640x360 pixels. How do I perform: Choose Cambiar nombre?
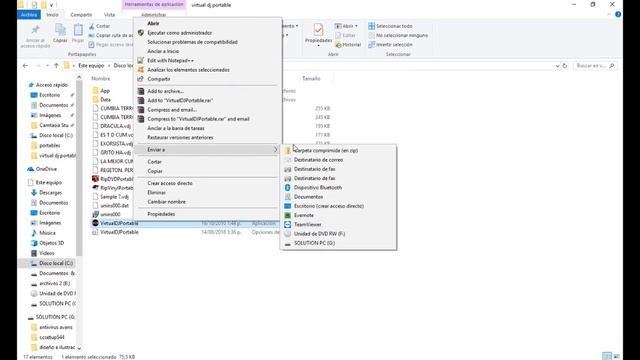[167, 202]
